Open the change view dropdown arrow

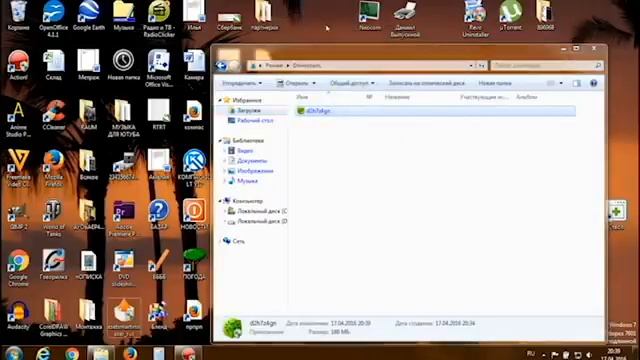561,83
